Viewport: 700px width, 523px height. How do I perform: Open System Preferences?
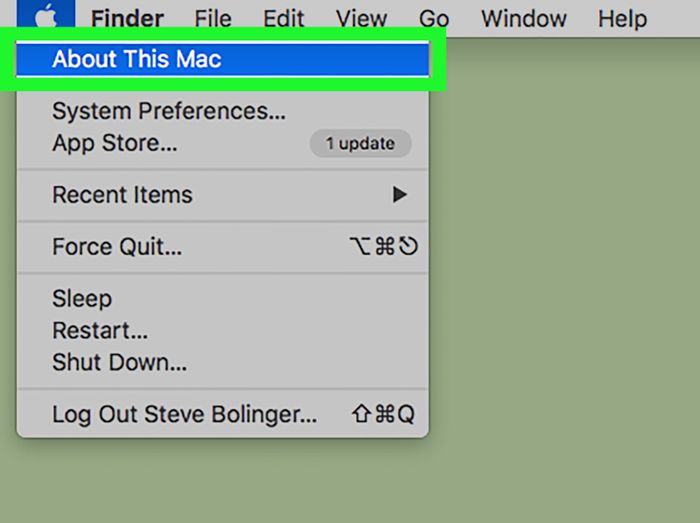223,111
